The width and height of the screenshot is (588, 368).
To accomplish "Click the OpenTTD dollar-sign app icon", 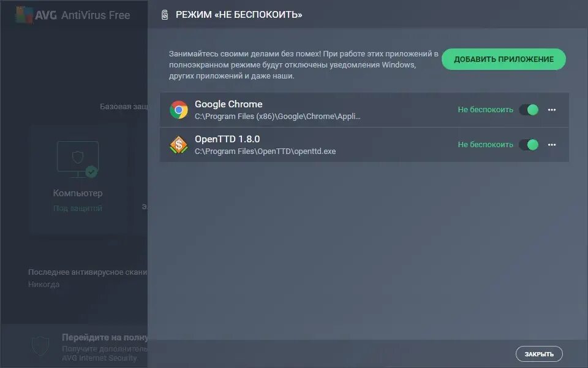I will [x=178, y=145].
